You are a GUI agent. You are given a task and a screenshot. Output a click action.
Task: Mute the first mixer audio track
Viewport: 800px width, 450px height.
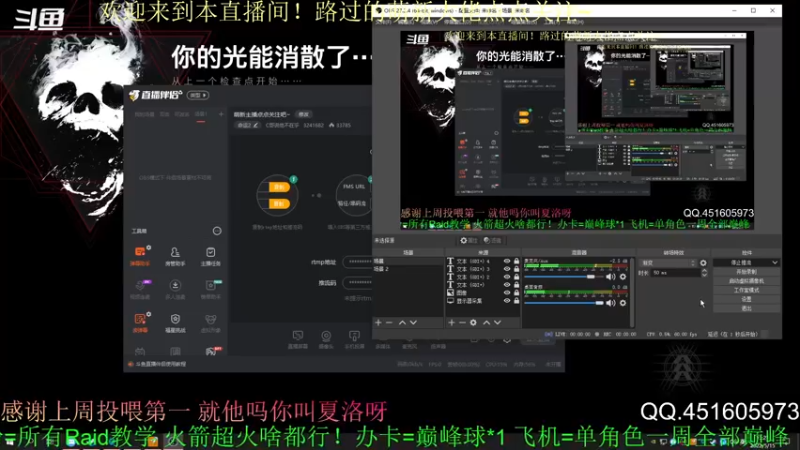pos(611,277)
